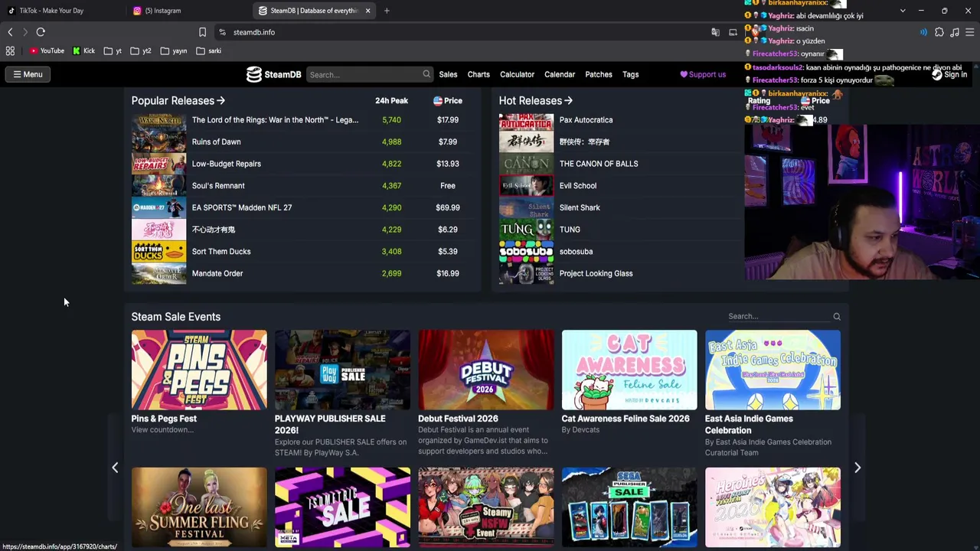
Task: Open the Calendar page
Action: 560,74
